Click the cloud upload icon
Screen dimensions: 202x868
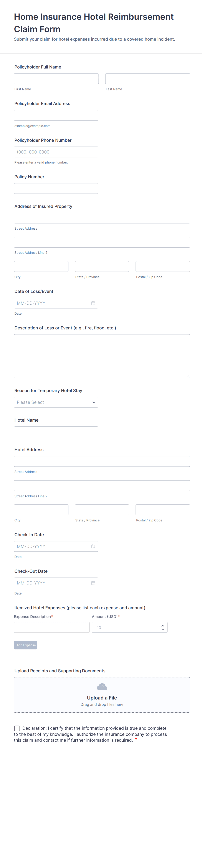click(102, 686)
